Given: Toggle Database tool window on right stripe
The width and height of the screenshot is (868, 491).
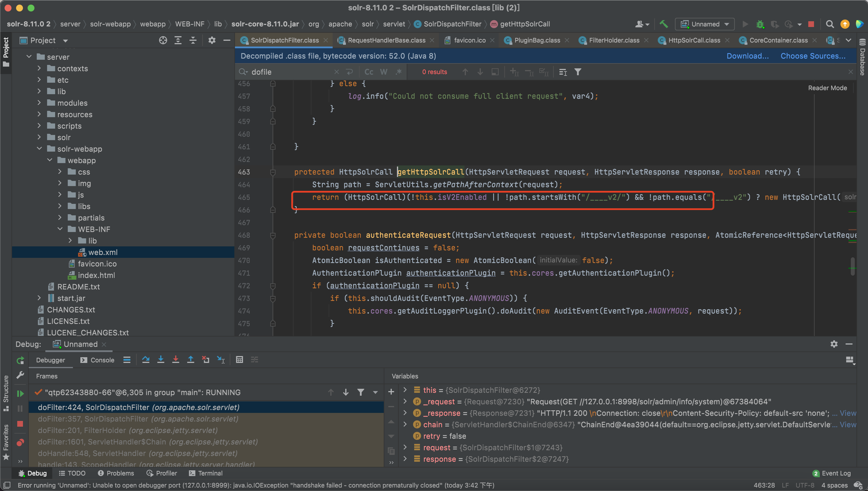Looking at the screenshot, I should click(x=862, y=57).
